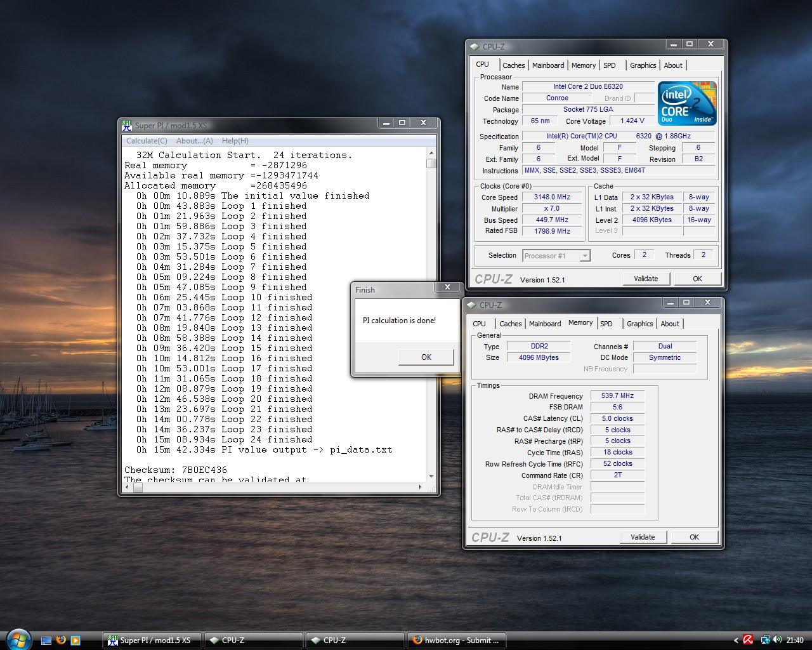Image resolution: width=812 pixels, height=650 pixels.
Task: Click Super PI vertical scrollbar down arrow
Action: (x=431, y=476)
